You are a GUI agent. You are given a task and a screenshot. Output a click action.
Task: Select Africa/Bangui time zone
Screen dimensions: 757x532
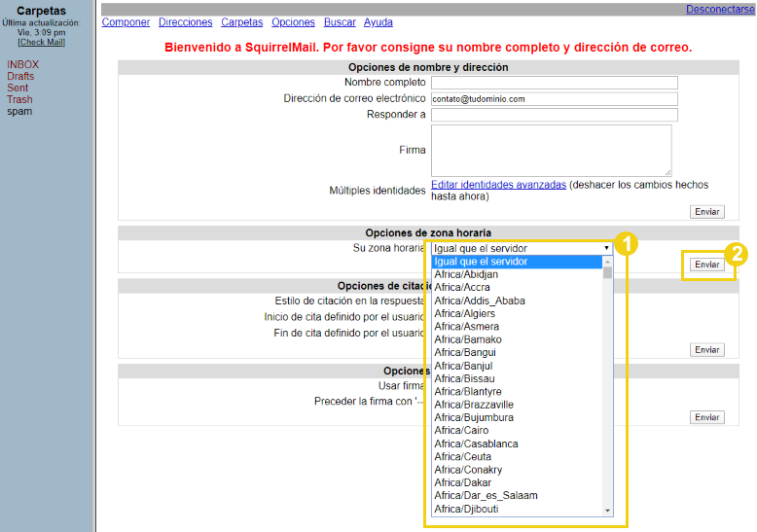pos(517,353)
